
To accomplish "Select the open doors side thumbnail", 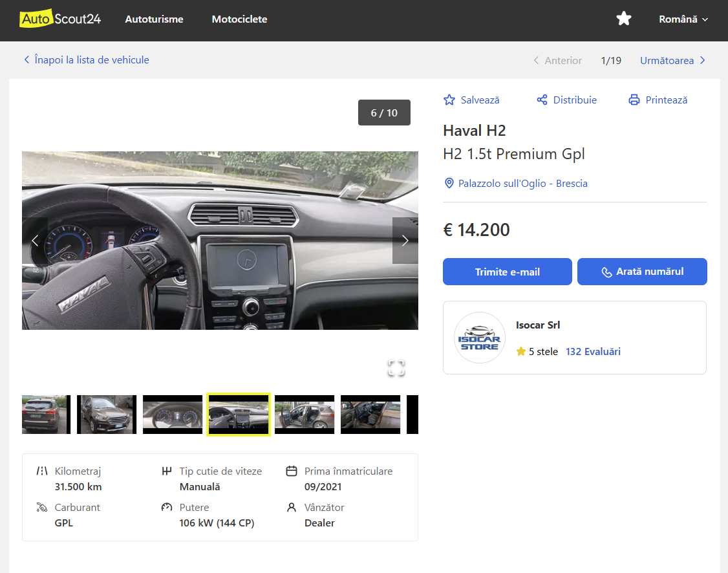I will pyautogui.click(x=305, y=415).
